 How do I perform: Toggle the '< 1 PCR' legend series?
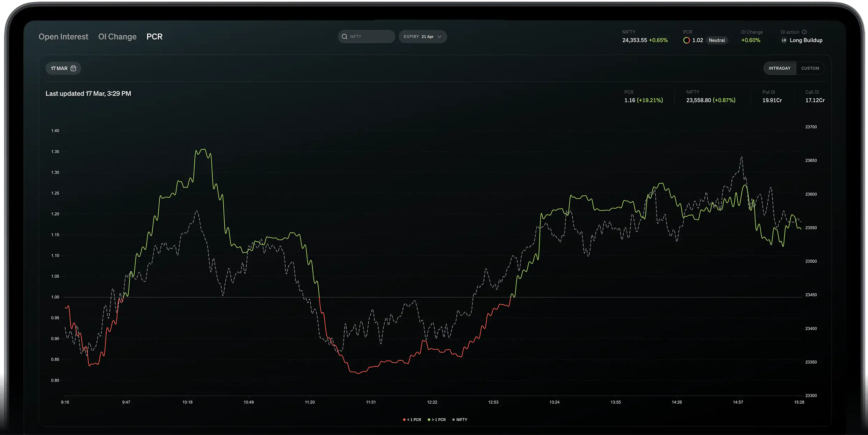(412, 420)
